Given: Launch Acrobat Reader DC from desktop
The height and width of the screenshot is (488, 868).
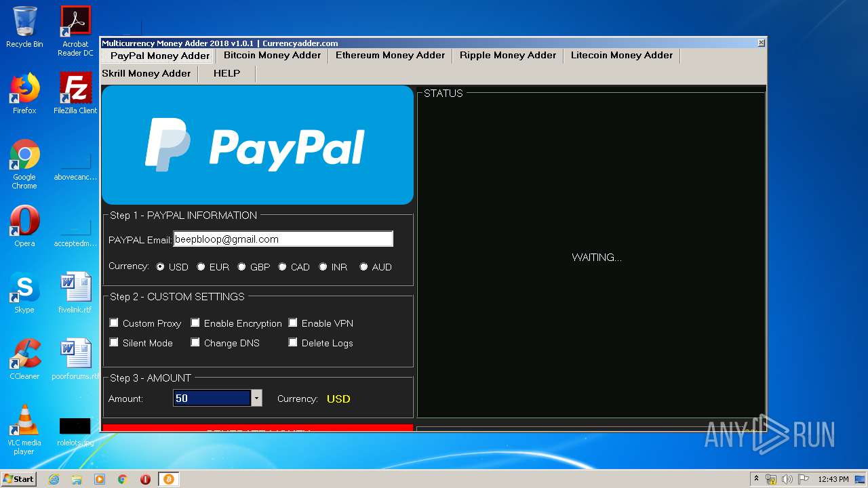Looking at the screenshot, I should point(75,31).
